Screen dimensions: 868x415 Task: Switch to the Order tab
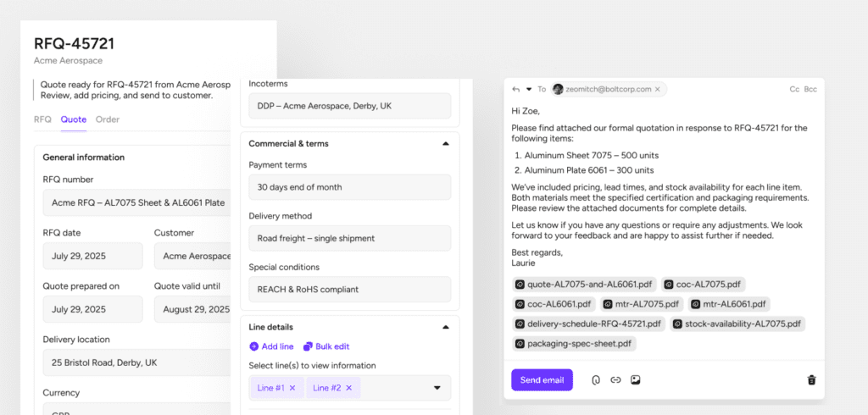click(107, 119)
